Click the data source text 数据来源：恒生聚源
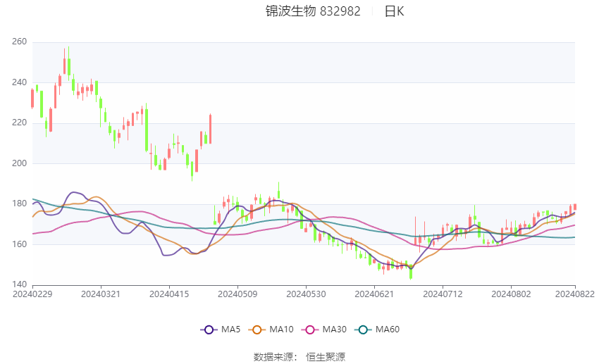The width and height of the screenshot is (599, 364). coord(299,357)
